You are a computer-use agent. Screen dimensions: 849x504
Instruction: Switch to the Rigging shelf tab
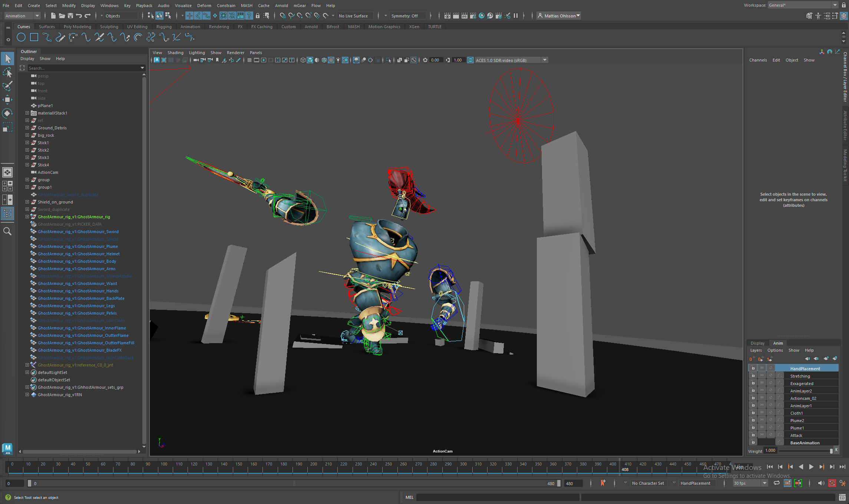pos(163,27)
